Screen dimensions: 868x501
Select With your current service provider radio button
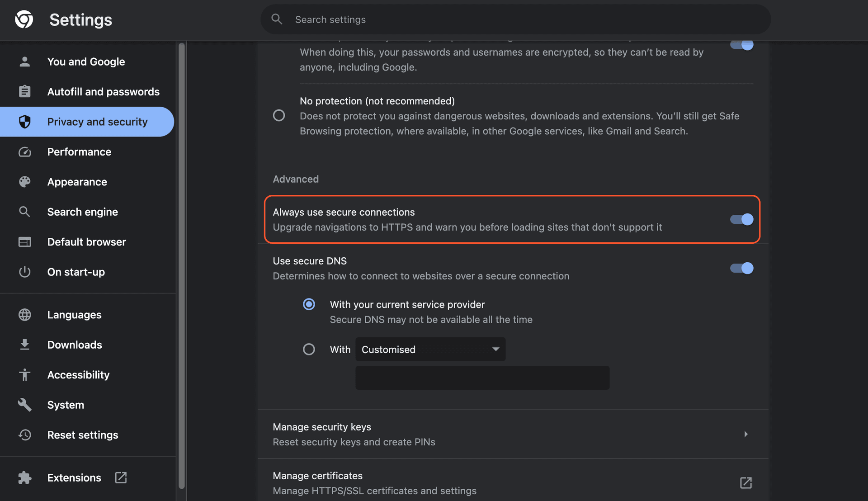[309, 304]
